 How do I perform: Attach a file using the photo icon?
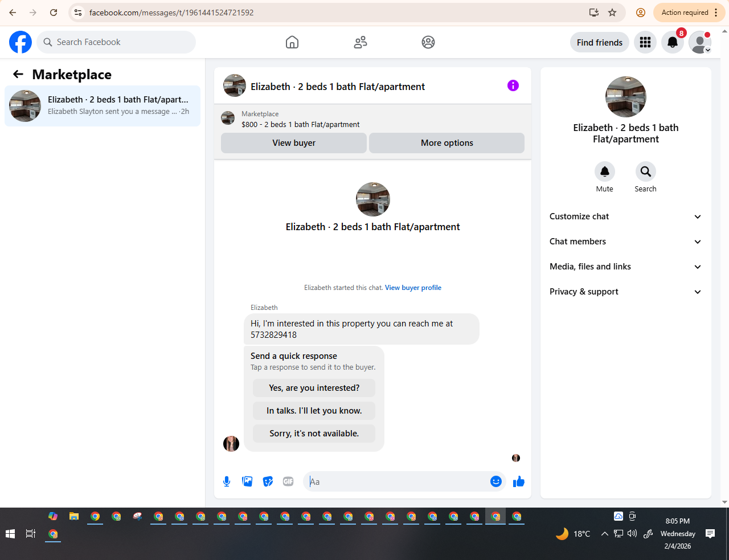pos(247,481)
